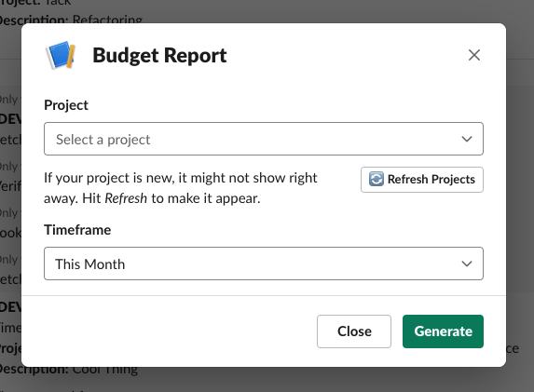Click the Budget Report title text
The width and height of the screenshot is (534, 392).
point(159,56)
